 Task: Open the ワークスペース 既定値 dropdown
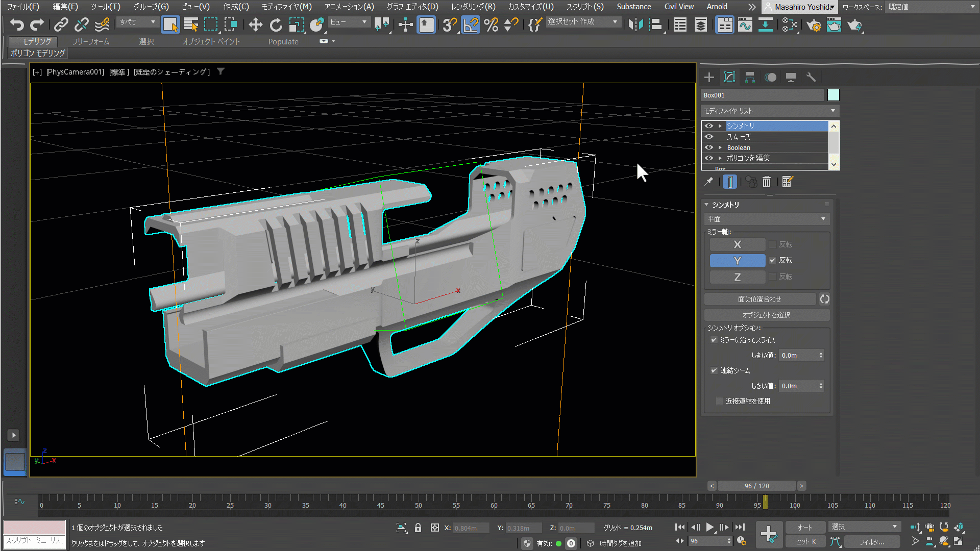point(932,7)
